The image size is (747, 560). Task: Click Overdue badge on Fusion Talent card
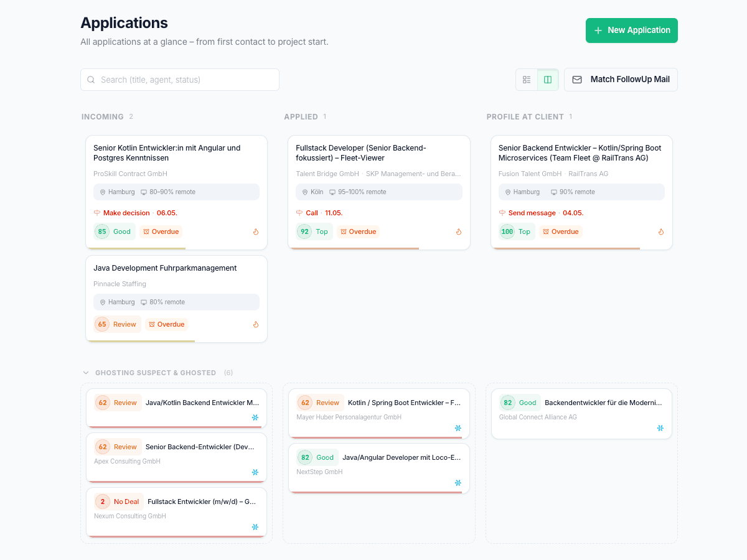(x=561, y=231)
